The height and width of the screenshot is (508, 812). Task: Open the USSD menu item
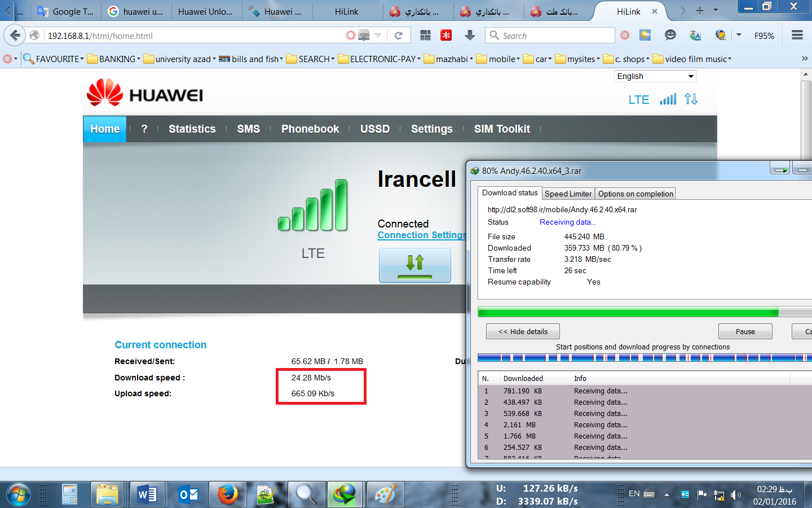(375, 129)
